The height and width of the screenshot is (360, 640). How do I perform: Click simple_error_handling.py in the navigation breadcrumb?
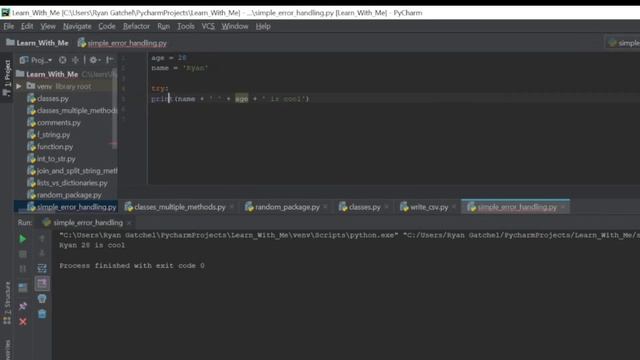(x=127, y=43)
